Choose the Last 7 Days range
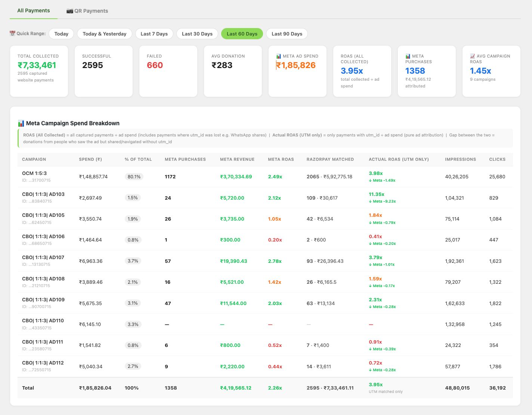This screenshot has width=532, height=415. 154,34
